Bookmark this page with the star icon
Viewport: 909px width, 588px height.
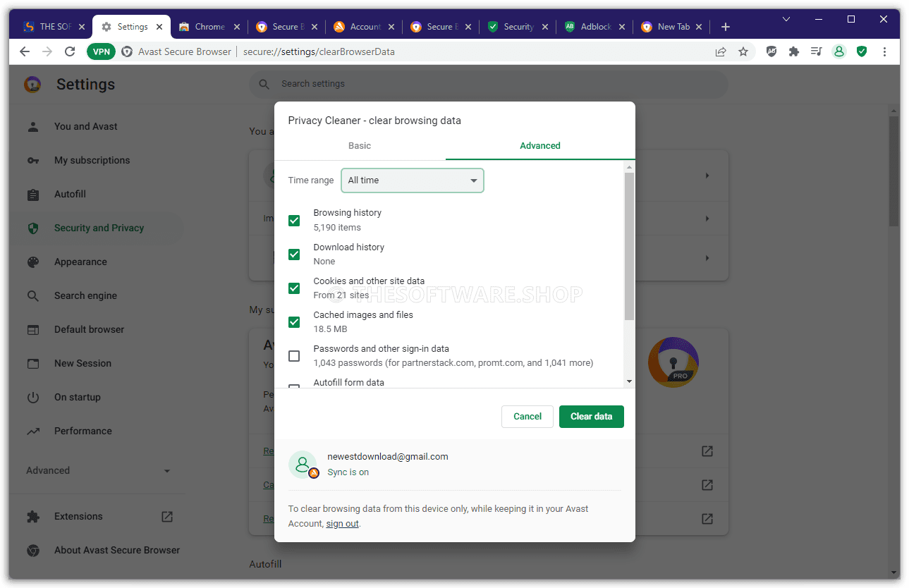click(743, 51)
